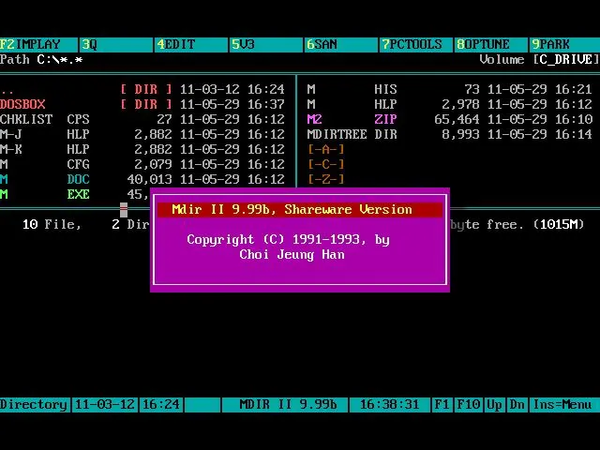Viewport: 600px width, 450px height.
Task: Open the DOSBOX directory entry
Action: click(x=24, y=104)
